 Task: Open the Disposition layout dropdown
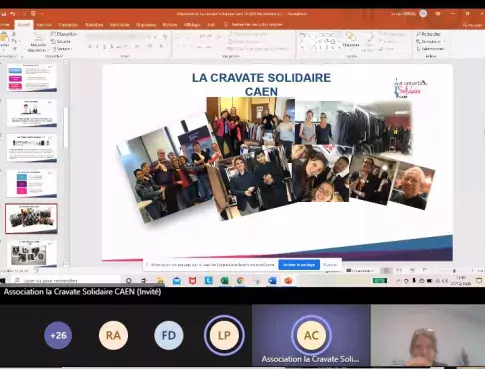coord(65,34)
